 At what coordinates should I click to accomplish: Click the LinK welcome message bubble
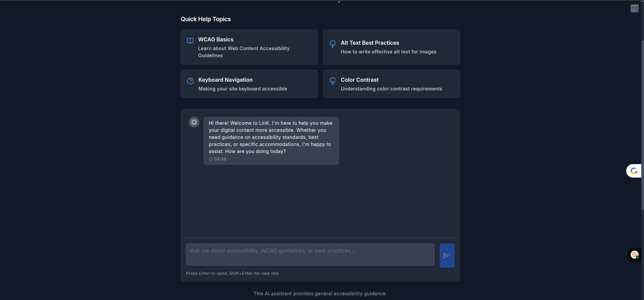[271, 141]
